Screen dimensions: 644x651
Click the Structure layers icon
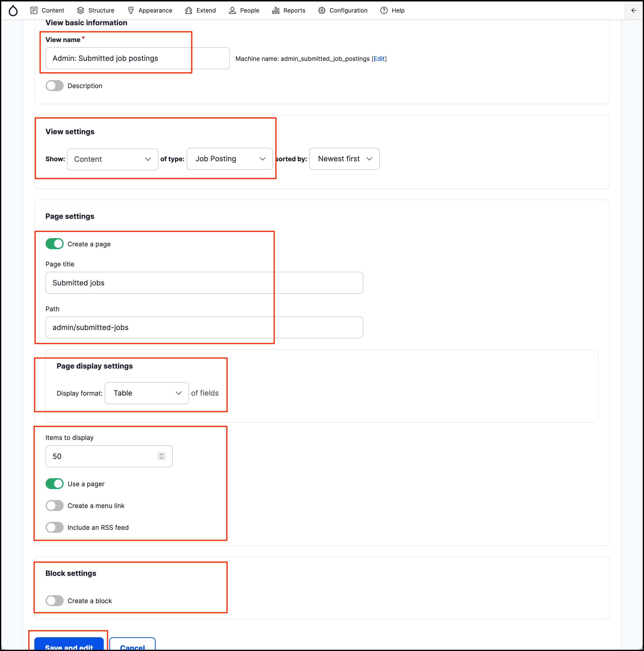click(80, 11)
